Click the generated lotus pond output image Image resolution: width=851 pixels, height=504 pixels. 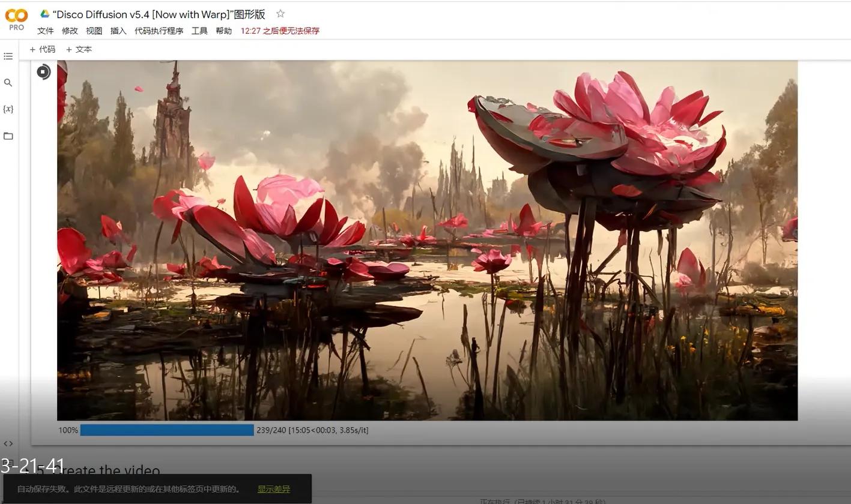[x=427, y=240]
